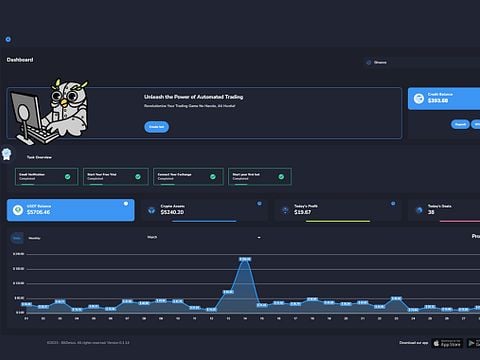Image resolution: width=480 pixels, height=360 pixels.
Task: Open the Email Verification task card
Action: pos(47,177)
